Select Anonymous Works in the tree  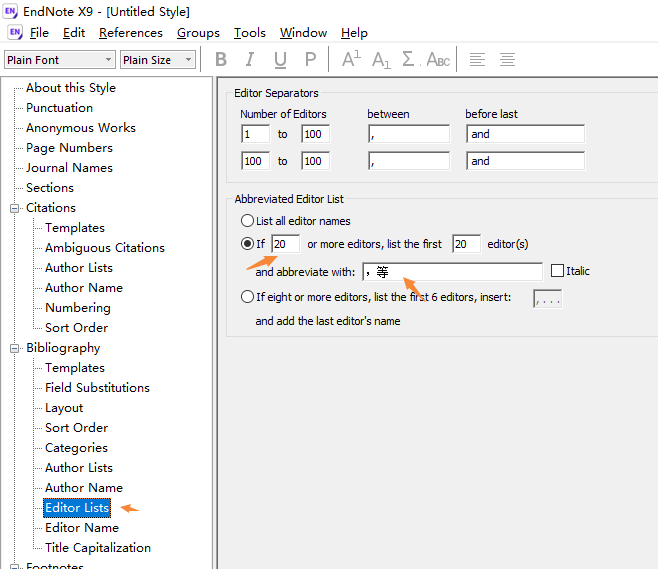pos(81,128)
